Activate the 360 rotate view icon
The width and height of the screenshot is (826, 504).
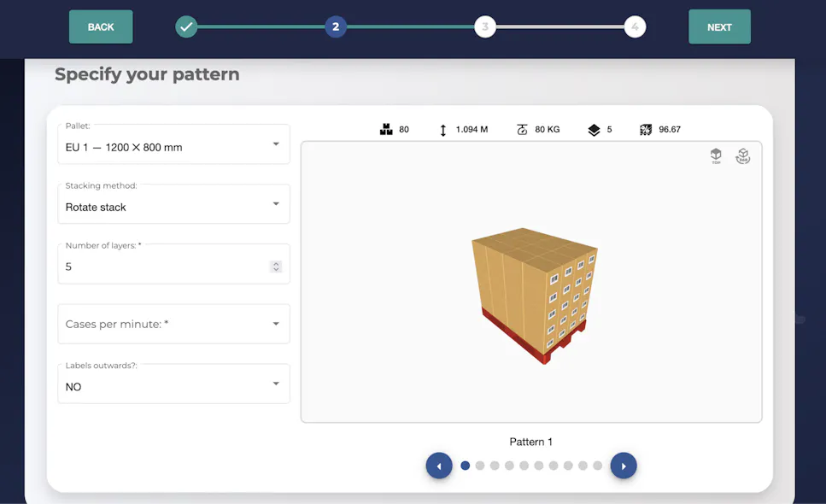point(743,155)
